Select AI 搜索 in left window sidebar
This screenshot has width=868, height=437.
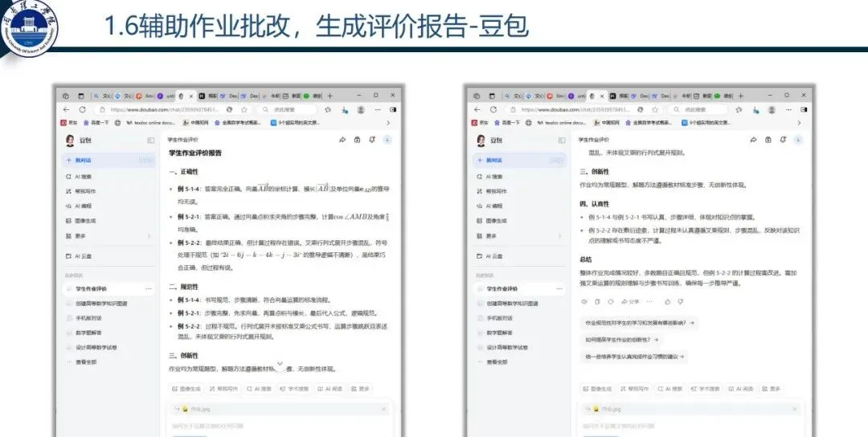79,177
